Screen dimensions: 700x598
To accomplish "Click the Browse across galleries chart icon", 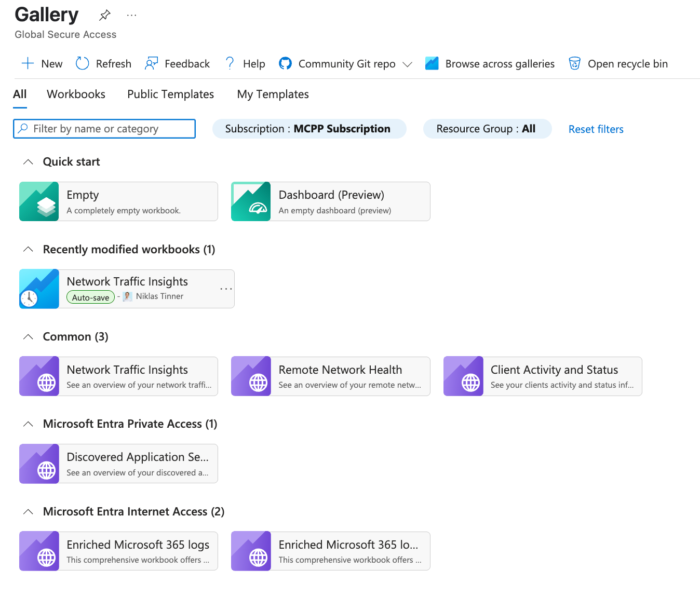I will click(x=432, y=63).
